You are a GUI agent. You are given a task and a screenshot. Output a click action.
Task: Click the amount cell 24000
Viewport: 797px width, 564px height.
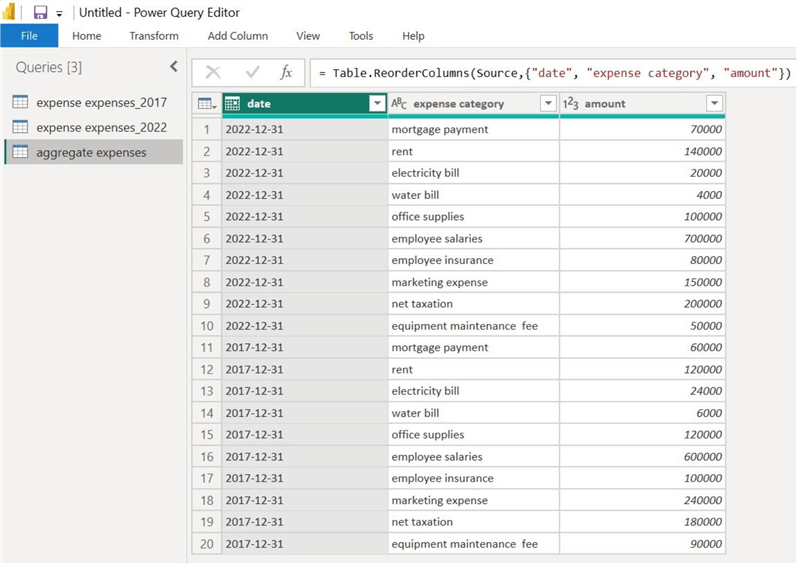pos(642,391)
